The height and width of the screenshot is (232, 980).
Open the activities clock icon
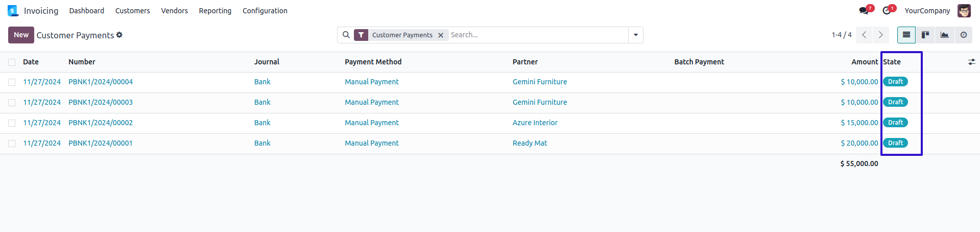click(887, 11)
